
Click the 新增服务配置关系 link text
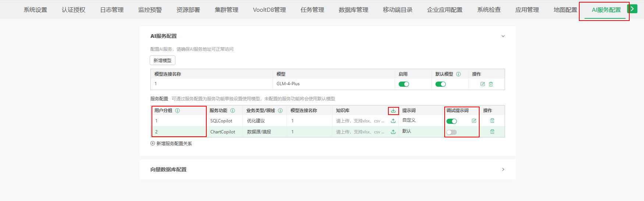(x=174, y=144)
